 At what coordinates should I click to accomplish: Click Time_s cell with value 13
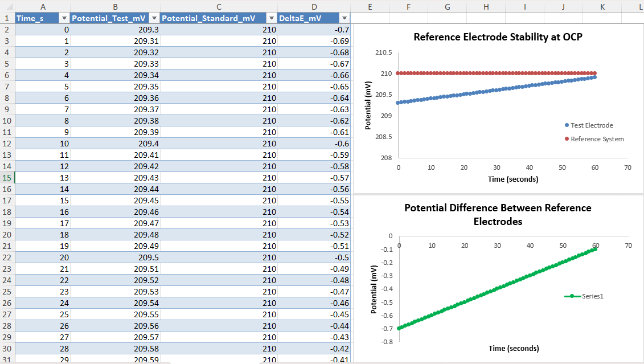43,178
